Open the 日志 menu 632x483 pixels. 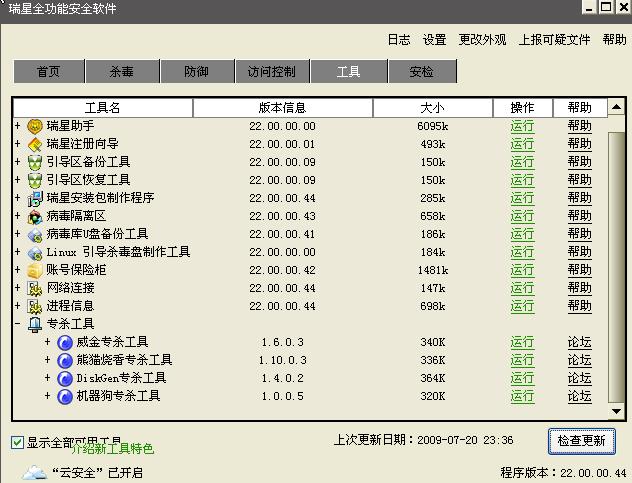(399, 40)
